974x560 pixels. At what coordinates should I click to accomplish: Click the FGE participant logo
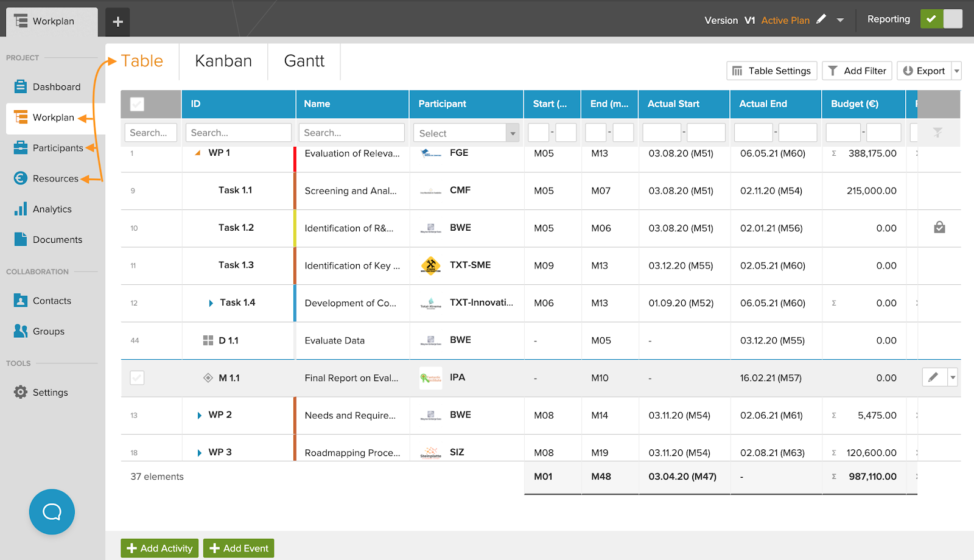tap(431, 153)
